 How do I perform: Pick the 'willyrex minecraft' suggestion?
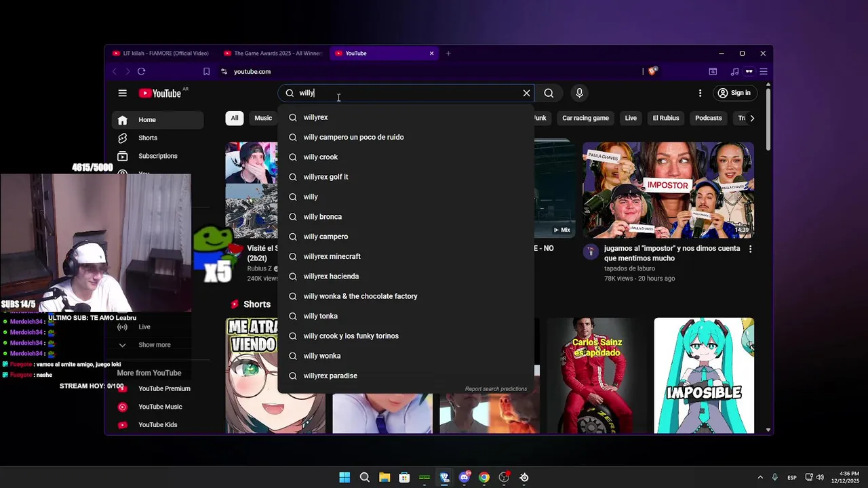tap(406, 256)
